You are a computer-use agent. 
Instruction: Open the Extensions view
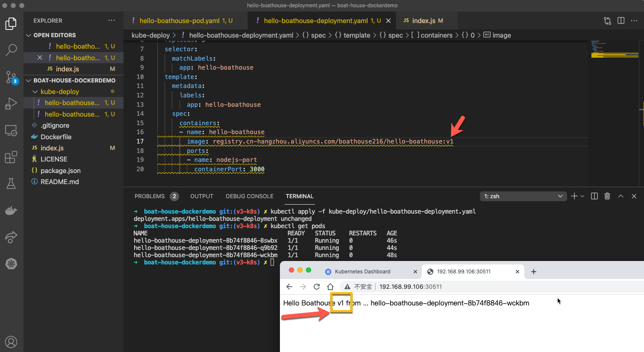(11, 157)
